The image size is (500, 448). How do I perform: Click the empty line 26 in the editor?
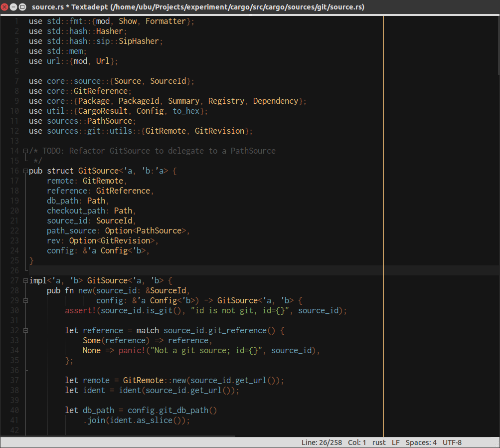(x=100, y=270)
